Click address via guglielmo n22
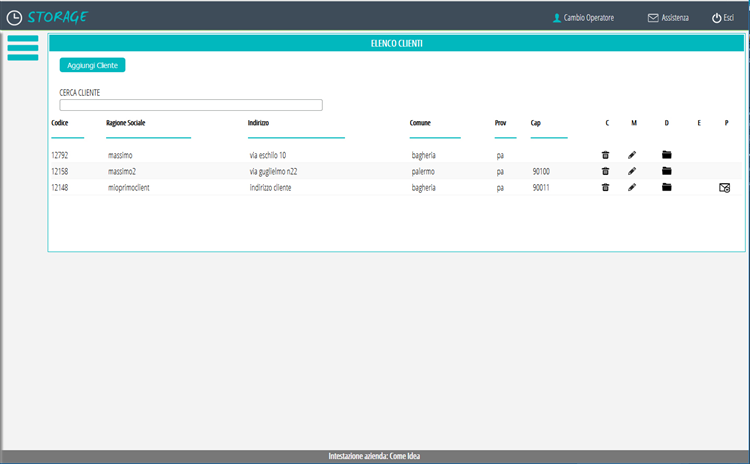 point(273,171)
